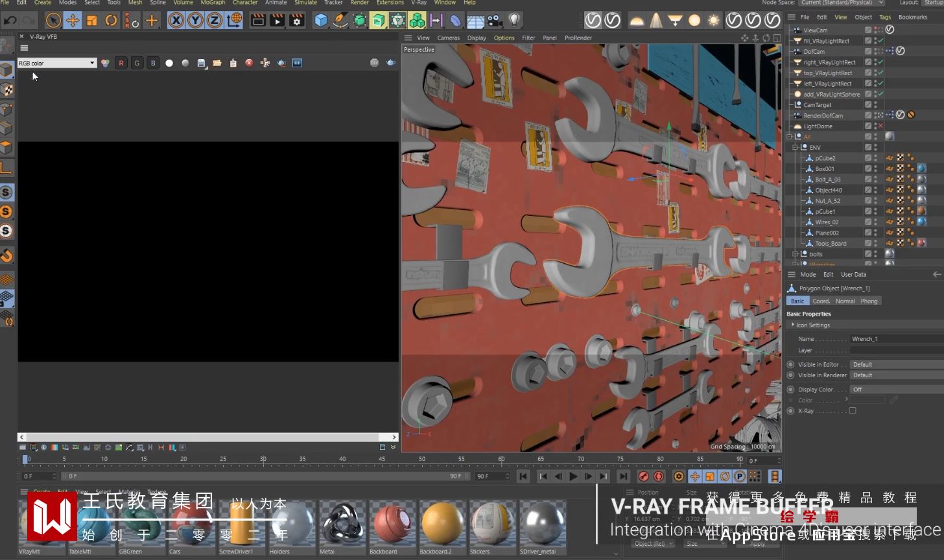This screenshot has height=560, width=944.
Task: Open the spline Pen tool
Action: (340, 20)
